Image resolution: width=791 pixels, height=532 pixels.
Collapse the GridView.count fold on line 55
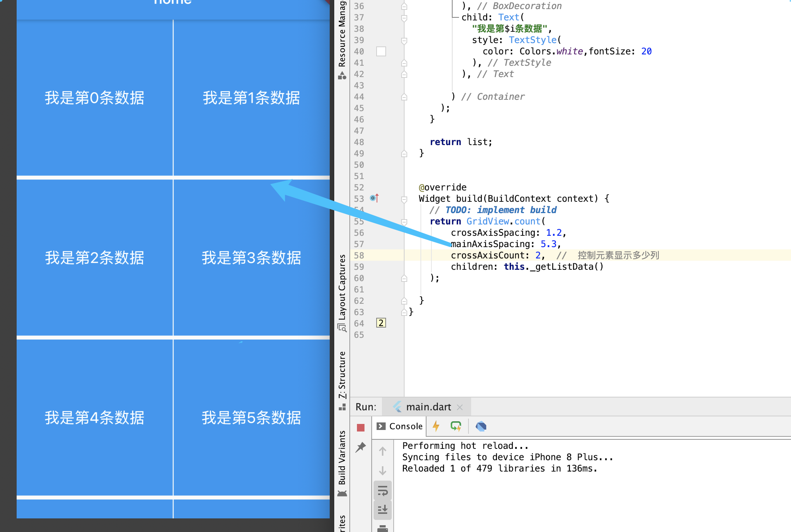click(404, 222)
